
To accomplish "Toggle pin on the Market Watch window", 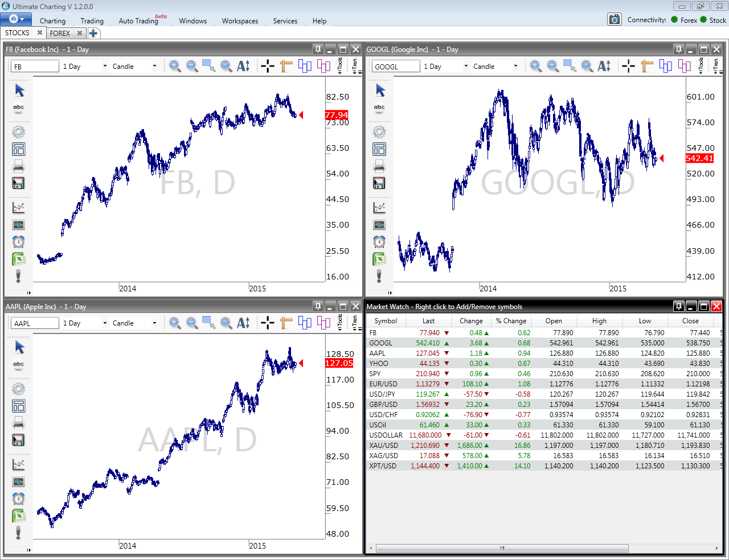I will (x=678, y=306).
